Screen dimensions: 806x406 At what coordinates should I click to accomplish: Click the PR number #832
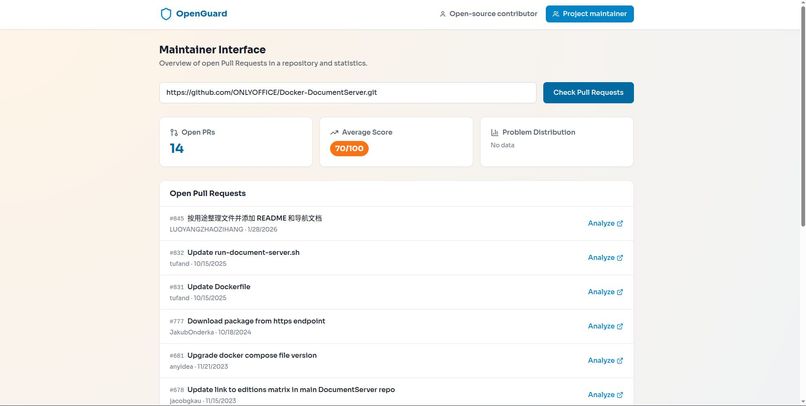176,253
